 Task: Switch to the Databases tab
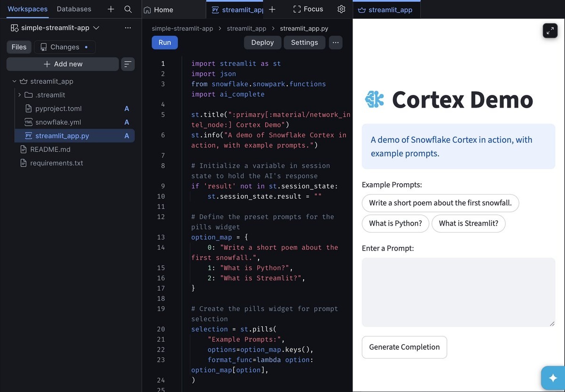tap(74, 9)
